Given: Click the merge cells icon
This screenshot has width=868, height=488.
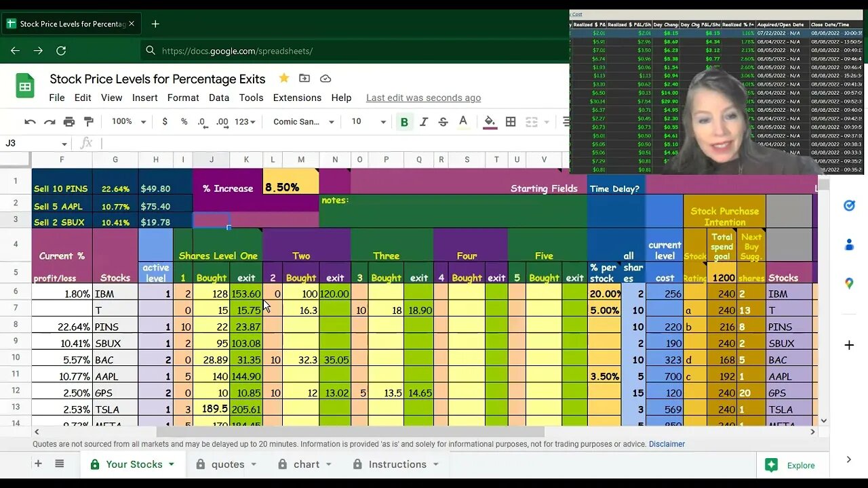Looking at the screenshot, I should click(x=532, y=122).
